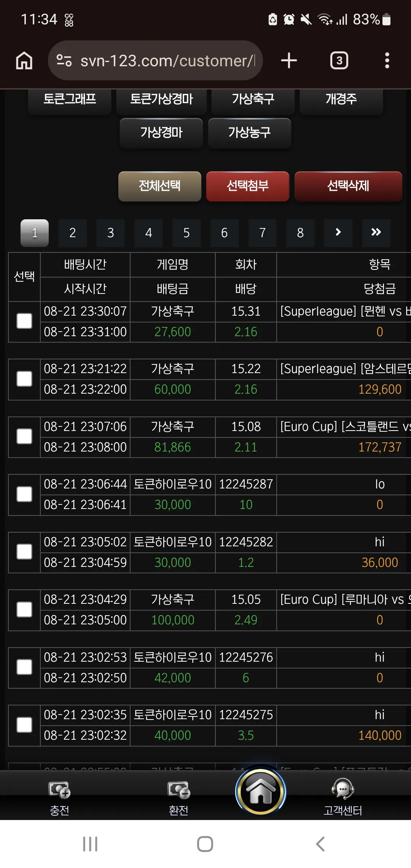Screen dimensions: 411x868
Task: Jump to last page with double arrow
Action: [x=376, y=233]
